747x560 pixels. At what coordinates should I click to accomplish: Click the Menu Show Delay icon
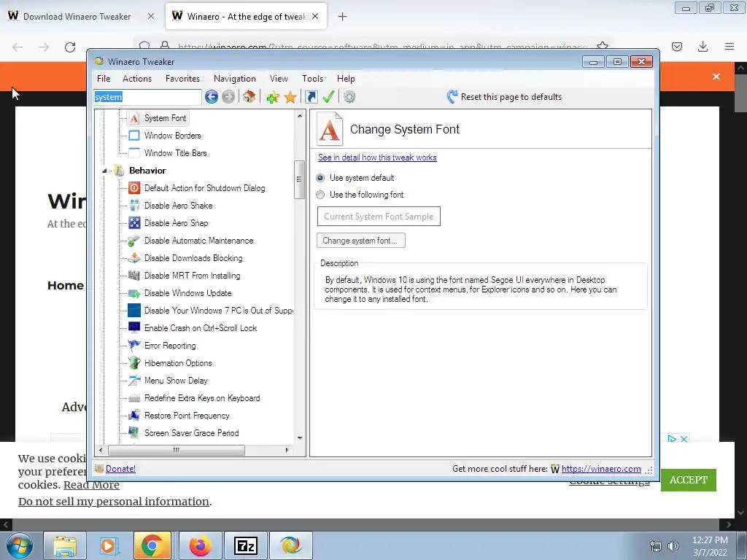pyautogui.click(x=134, y=381)
